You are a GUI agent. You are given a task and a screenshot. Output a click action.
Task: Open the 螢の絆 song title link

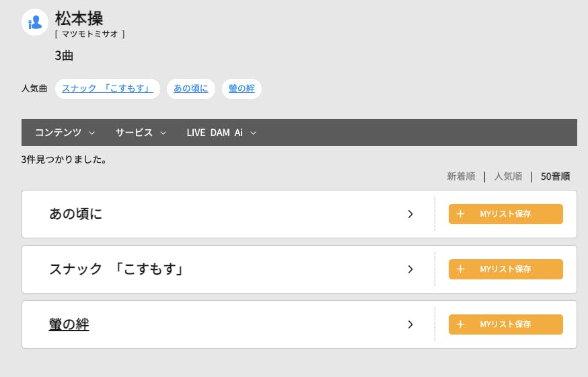tap(69, 324)
